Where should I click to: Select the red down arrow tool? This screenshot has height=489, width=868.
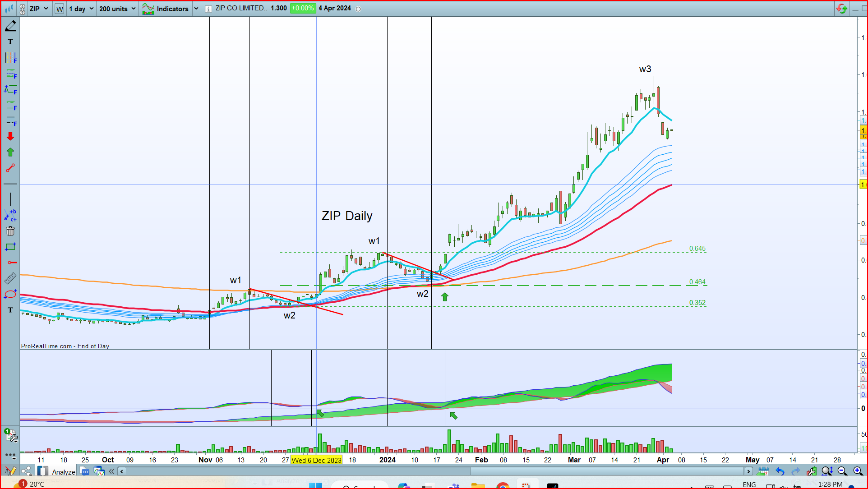coord(10,136)
